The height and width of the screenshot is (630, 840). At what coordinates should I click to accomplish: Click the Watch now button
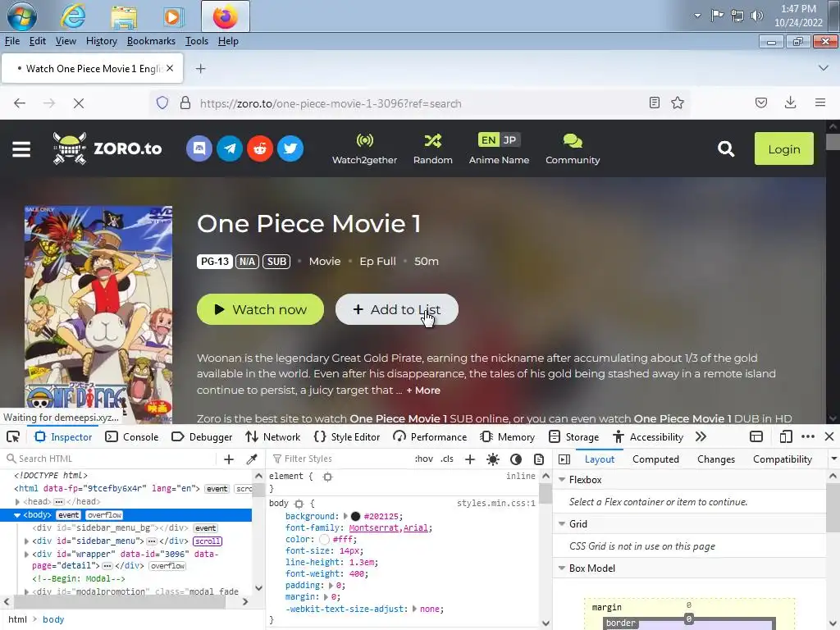click(x=260, y=309)
